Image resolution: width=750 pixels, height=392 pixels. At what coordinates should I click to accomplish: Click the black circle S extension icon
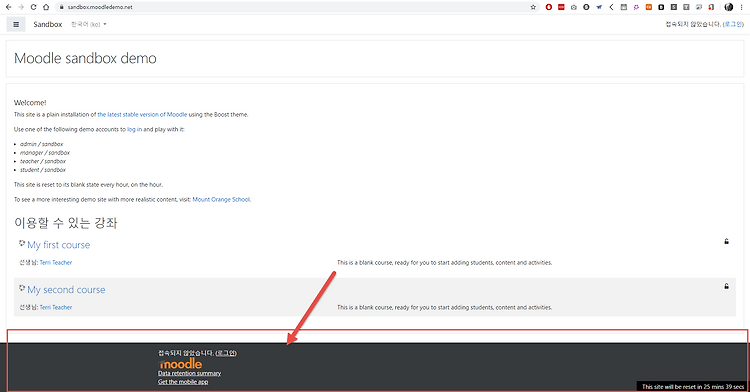pyautogui.click(x=586, y=7)
